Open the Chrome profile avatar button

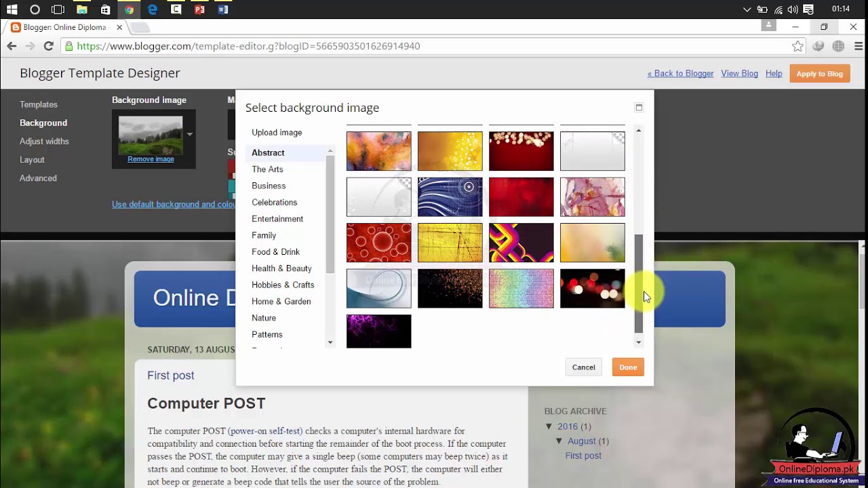(768, 25)
